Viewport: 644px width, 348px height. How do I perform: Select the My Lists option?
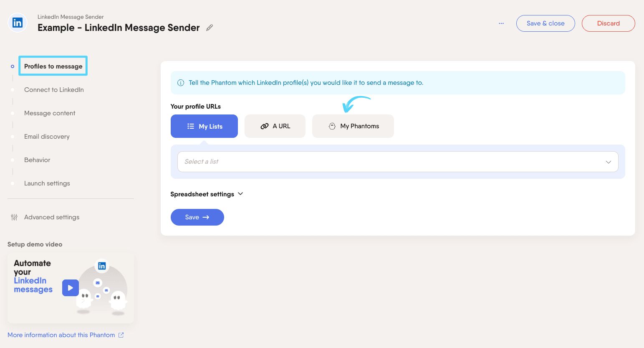204,126
